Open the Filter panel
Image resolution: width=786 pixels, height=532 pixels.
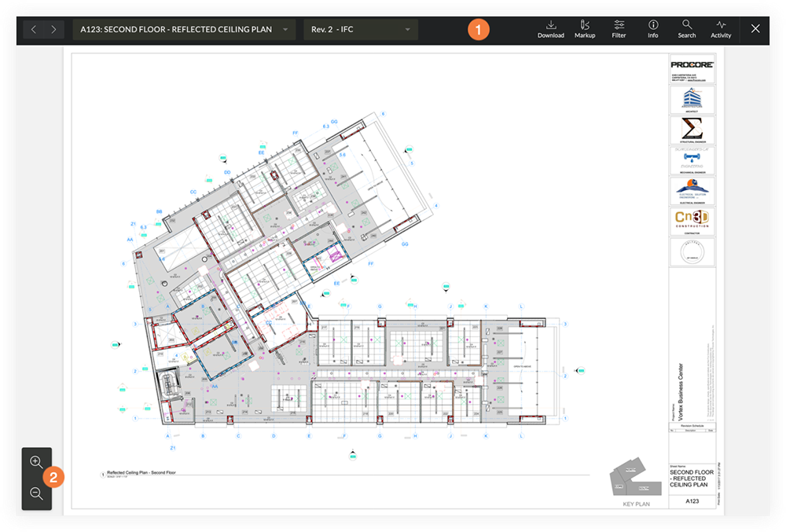(x=619, y=28)
